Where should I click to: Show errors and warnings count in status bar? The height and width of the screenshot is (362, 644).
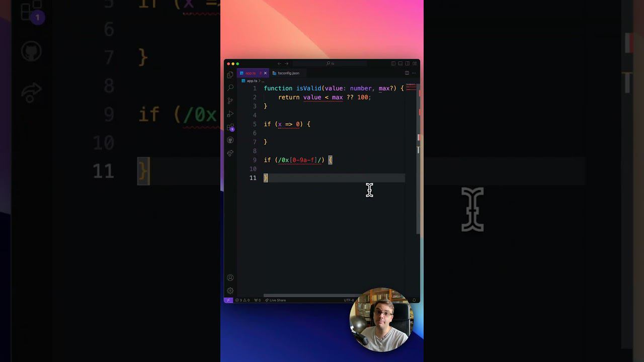pos(243,300)
